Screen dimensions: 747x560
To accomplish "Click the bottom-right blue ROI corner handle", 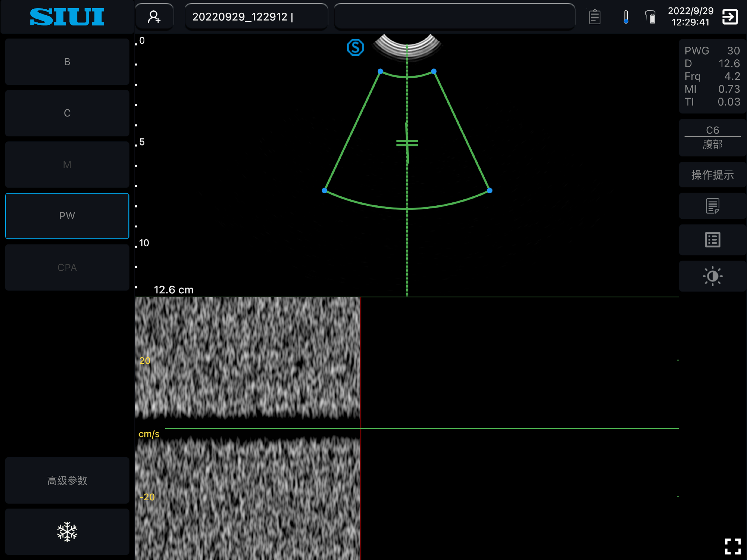I will tap(490, 191).
